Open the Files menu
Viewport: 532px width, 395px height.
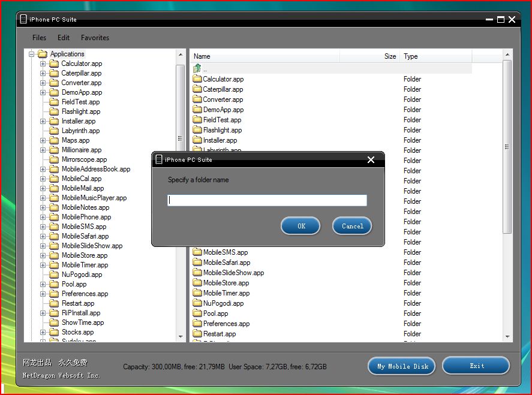[40, 38]
